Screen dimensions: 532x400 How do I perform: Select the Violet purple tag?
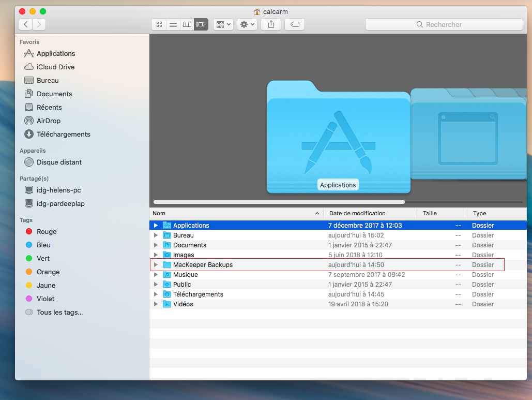click(45, 299)
